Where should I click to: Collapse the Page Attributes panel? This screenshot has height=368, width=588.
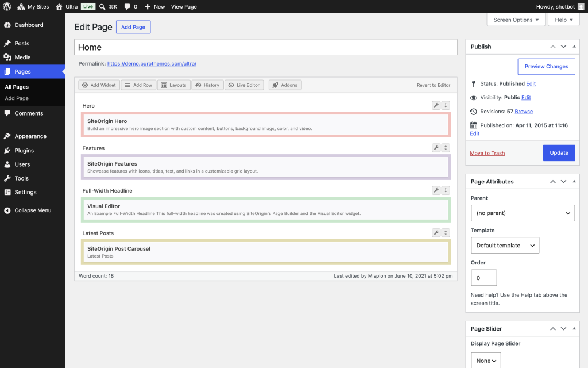(x=574, y=181)
